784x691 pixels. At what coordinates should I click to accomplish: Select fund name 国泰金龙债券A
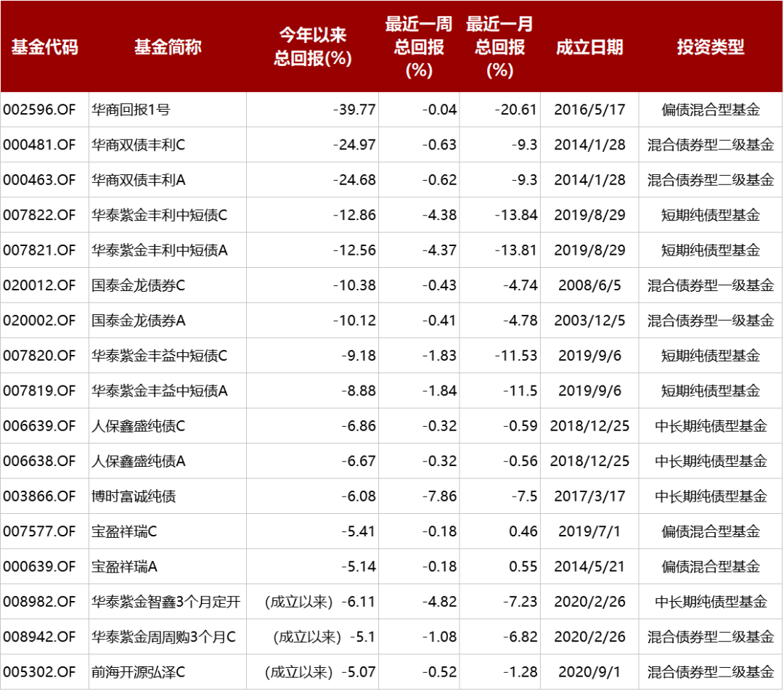(139, 320)
